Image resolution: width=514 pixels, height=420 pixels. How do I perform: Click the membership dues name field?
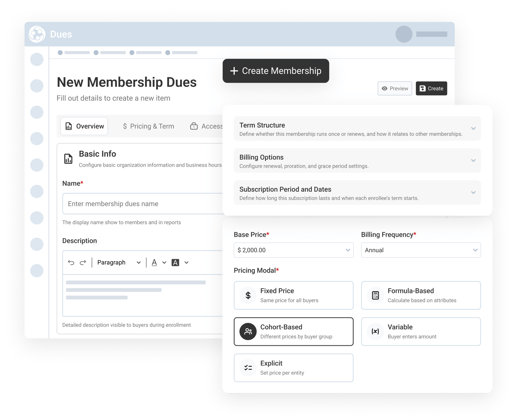click(x=143, y=204)
